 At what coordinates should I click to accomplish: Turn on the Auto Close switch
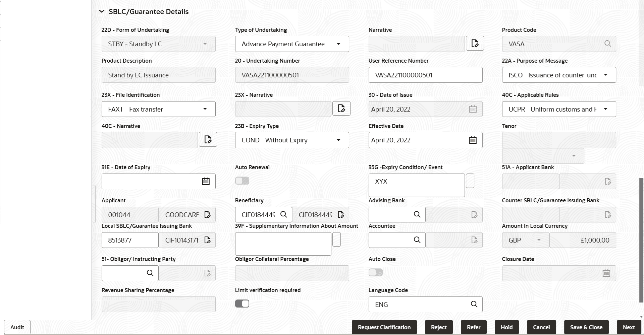click(375, 272)
